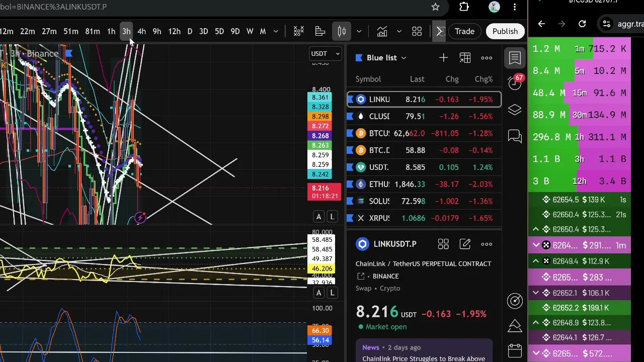
Task: Open LINKUSDT.P symbol name in details
Action: pyautogui.click(x=395, y=244)
